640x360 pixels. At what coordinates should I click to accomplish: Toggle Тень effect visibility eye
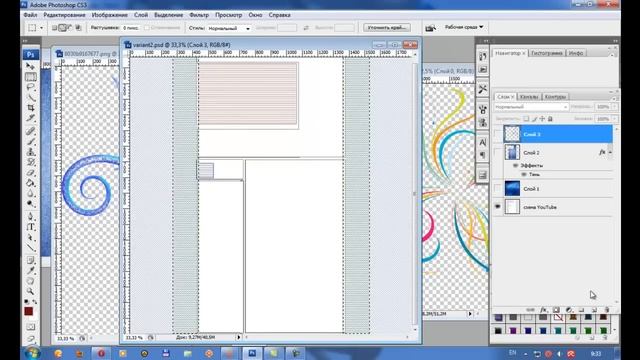[524, 174]
